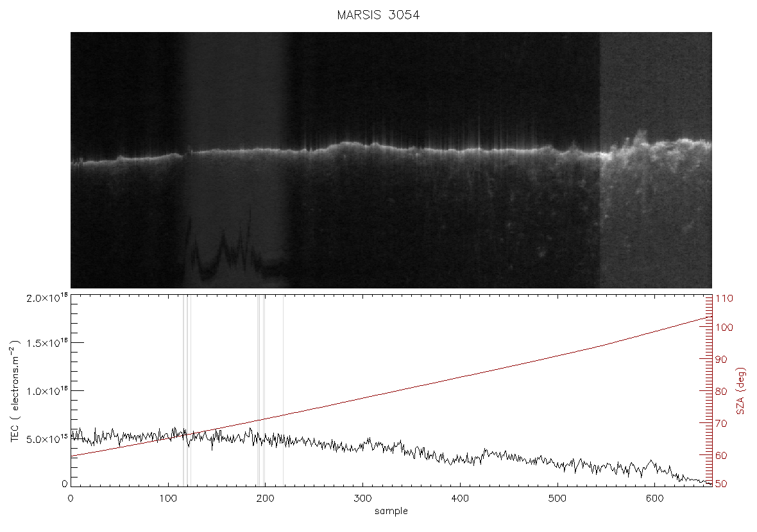Click the gray vertical markers near sample 195
Viewport: 757px width, 532px height.
coord(261,391)
